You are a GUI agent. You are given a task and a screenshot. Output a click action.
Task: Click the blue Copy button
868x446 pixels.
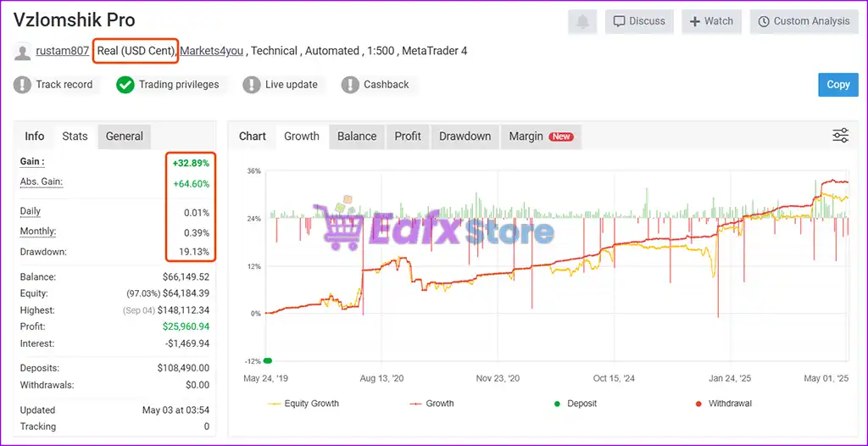coord(838,85)
